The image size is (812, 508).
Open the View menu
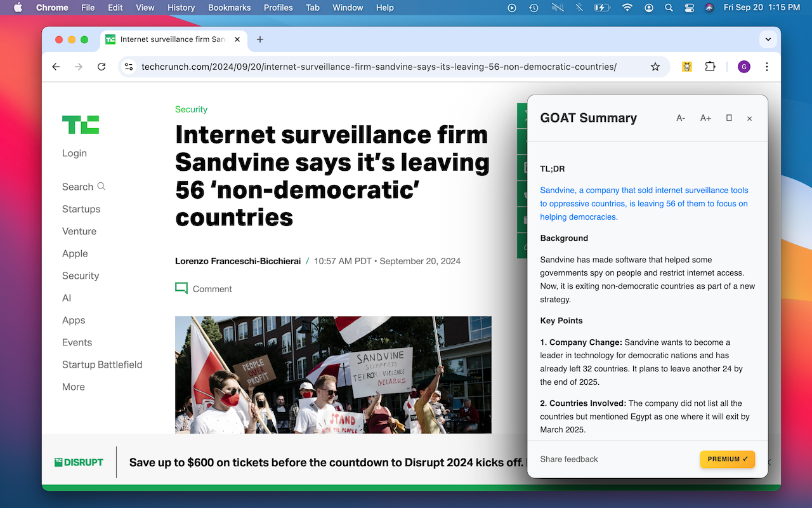(x=145, y=8)
